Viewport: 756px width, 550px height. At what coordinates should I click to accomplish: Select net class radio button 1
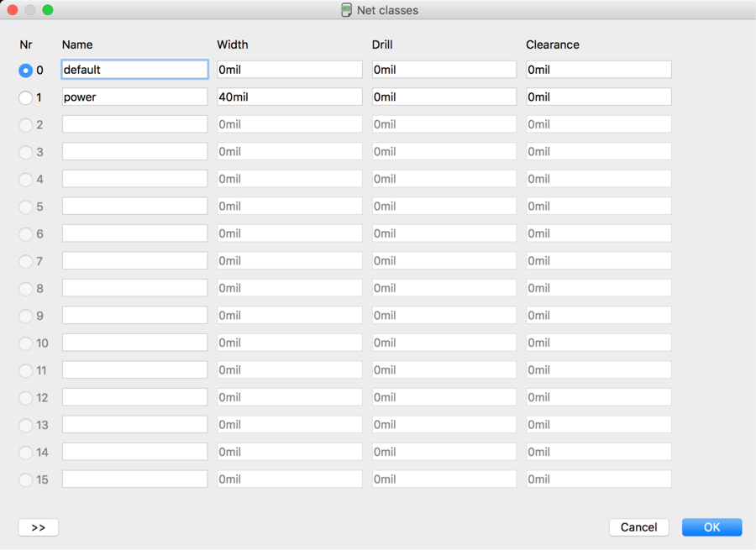[25, 98]
